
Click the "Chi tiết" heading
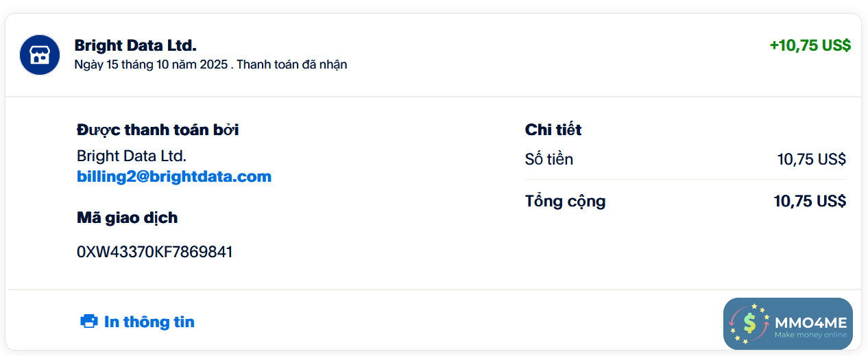point(553,130)
